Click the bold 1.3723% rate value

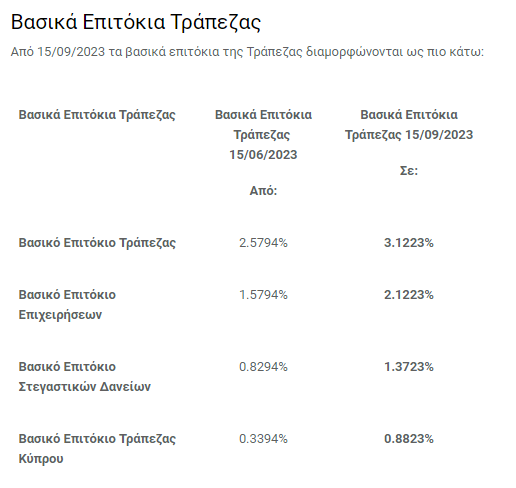coord(409,367)
